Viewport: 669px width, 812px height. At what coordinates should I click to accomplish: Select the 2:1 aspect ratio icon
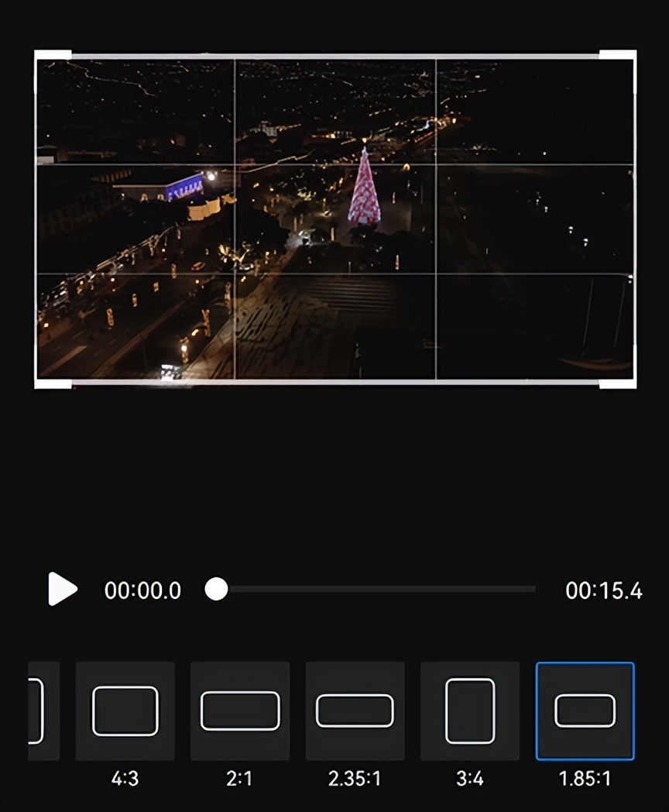pos(240,711)
